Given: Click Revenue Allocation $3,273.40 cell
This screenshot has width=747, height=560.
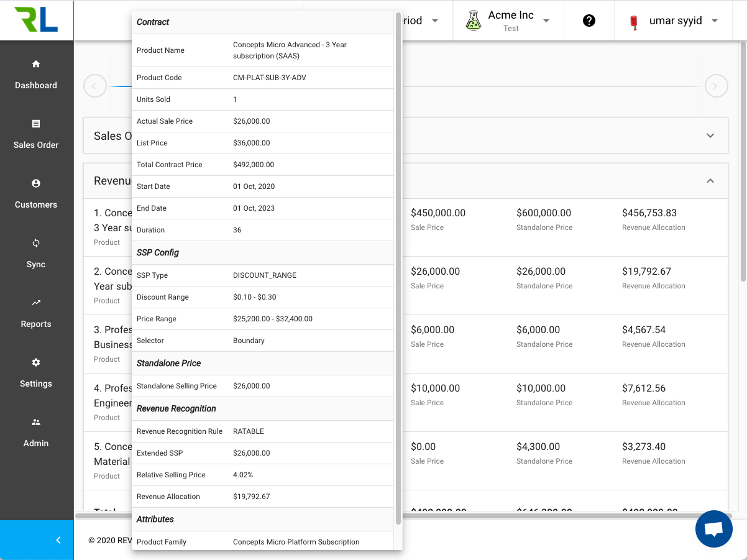Looking at the screenshot, I should (x=644, y=446).
